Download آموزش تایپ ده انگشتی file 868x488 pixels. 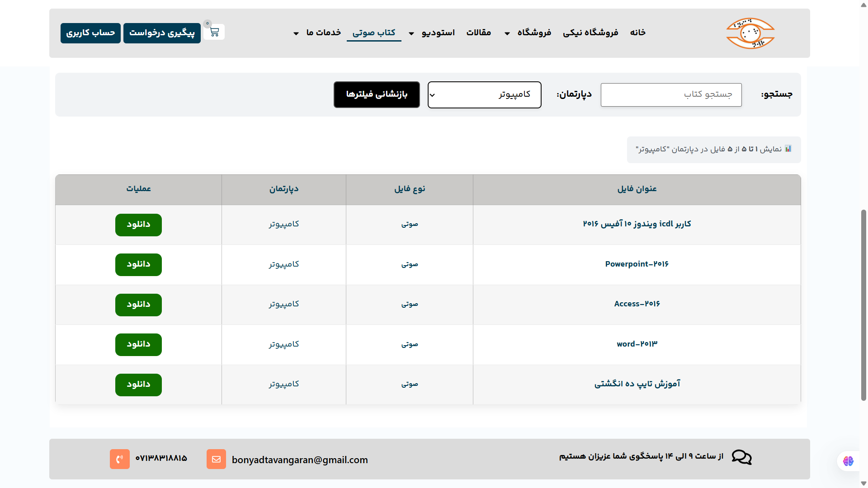138,385
